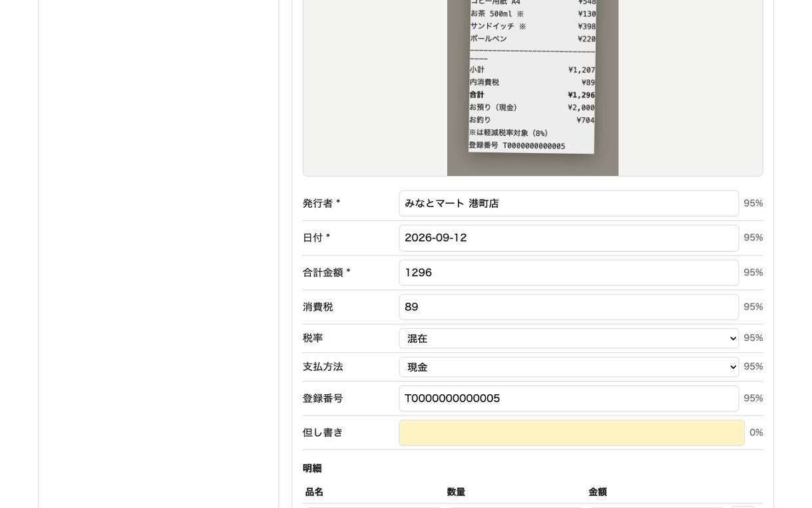This screenshot has width=812, height=508.
Task: Click the 合計金額 field containing 1296
Action: [568, 272]
